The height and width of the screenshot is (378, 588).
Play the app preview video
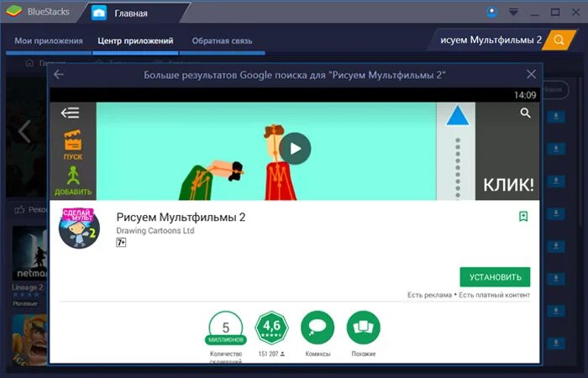(295, 149)
